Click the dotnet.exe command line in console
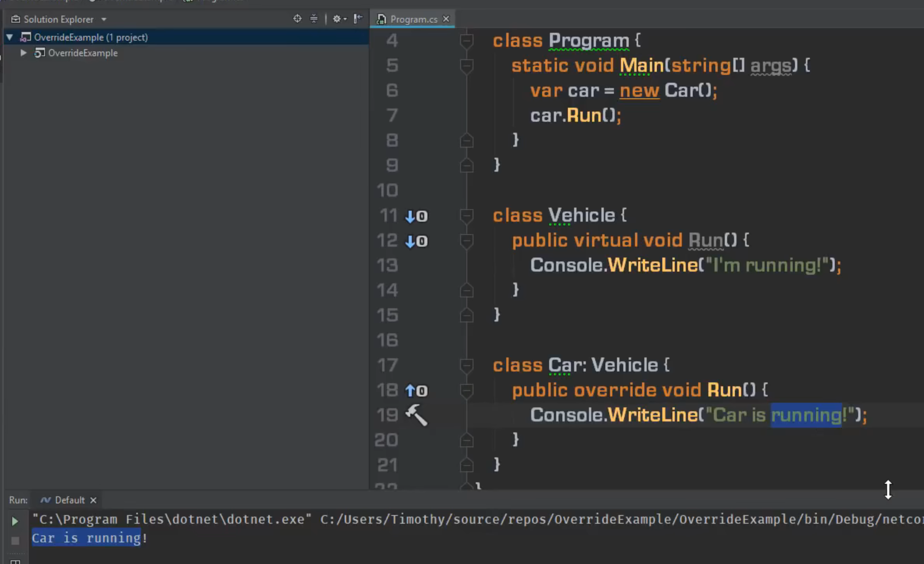 [x=478, y=519]
